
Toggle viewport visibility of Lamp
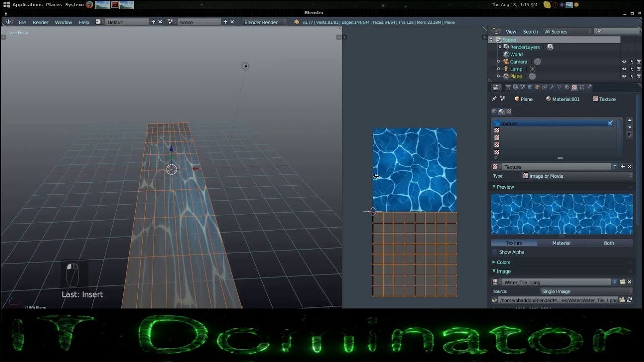tap(624, 69)
